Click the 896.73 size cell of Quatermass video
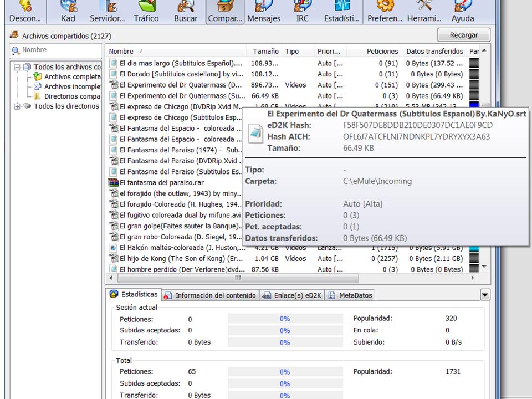This screenshot has width=532, height=399. [265, 85]
